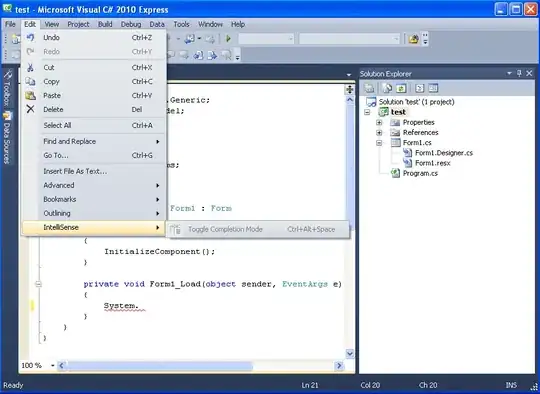Screen dimensions: 540x394
Task: Click the horizontal scrollbar thumb in editor
Action: (x=159, y=366)
